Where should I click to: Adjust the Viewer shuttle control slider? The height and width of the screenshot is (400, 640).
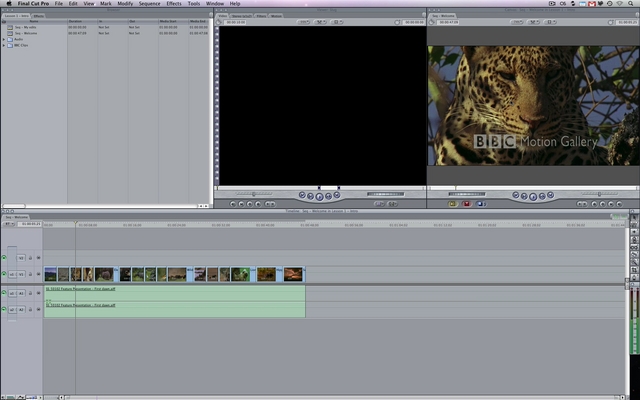(253, 194)
